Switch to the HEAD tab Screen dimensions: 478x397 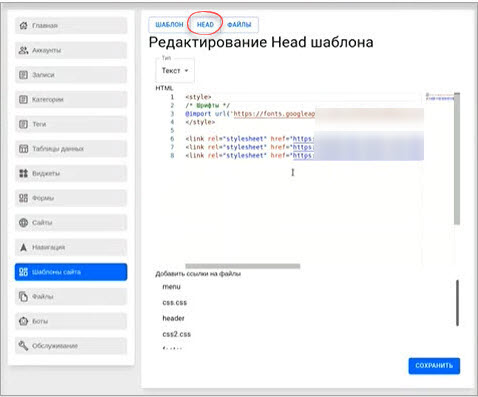[205, 25]
